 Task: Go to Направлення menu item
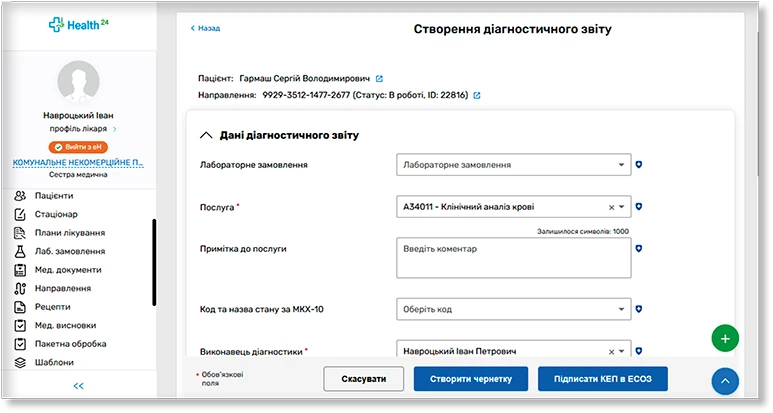[63, 288]
